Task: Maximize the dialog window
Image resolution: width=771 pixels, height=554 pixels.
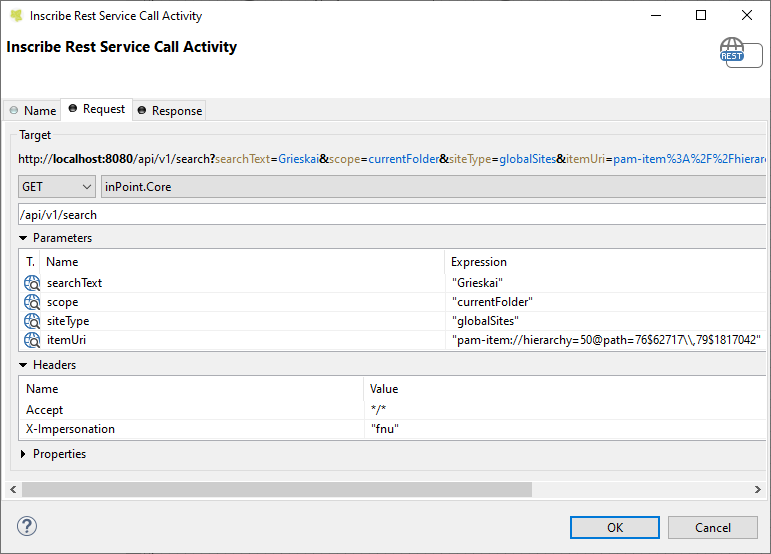Action: click(701, 15)
